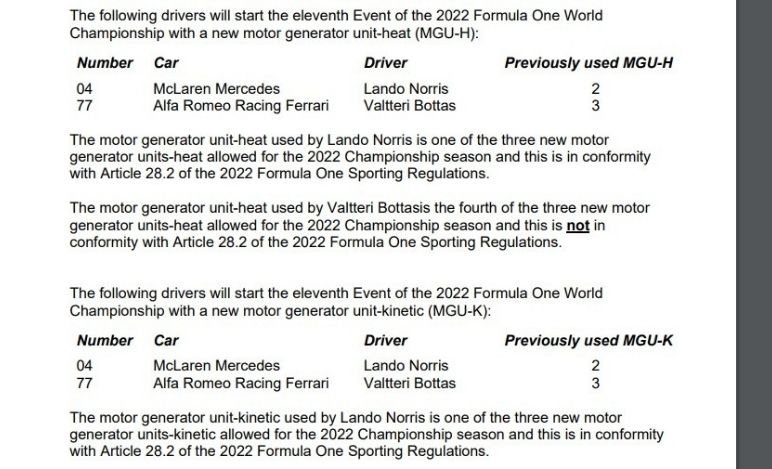
Task: Click the Number header in MGU-H table
Action: (x=105, y=63)
